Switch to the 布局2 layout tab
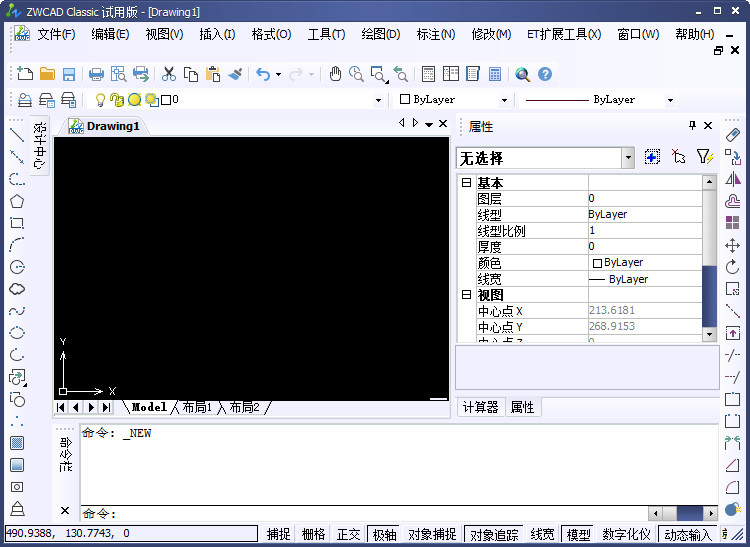Viewport: 750px width, 547px height. pyautogui.click(x=244, y=407)
